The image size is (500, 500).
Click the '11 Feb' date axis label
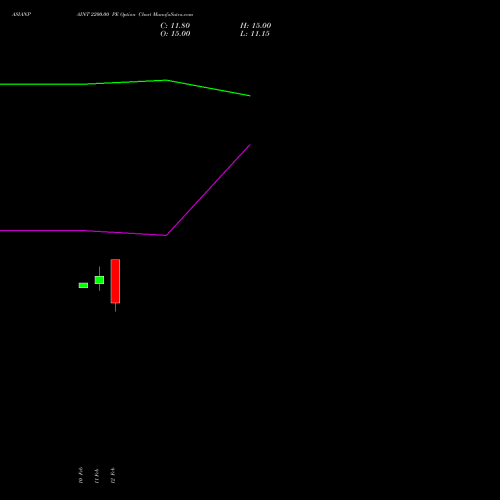point(97,476)
